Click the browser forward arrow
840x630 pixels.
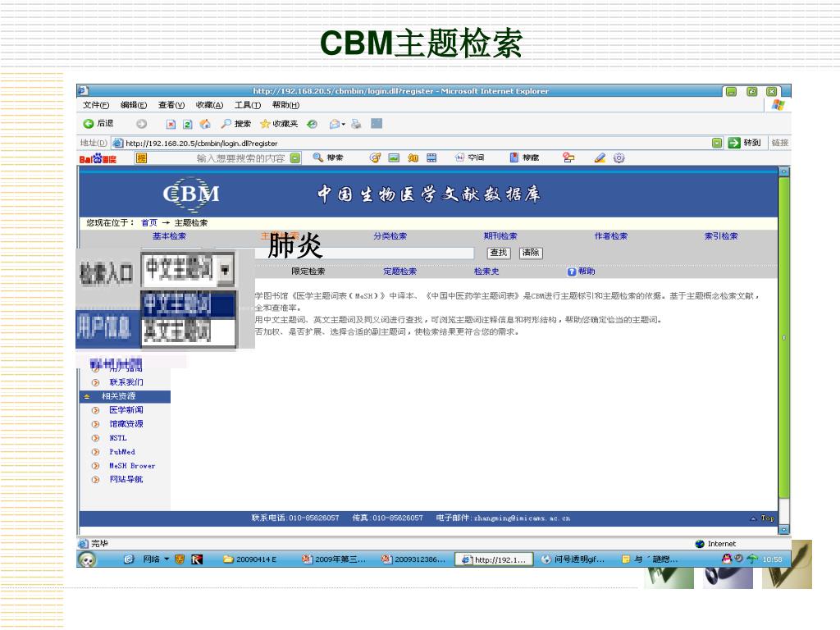(x=141, y=124)
